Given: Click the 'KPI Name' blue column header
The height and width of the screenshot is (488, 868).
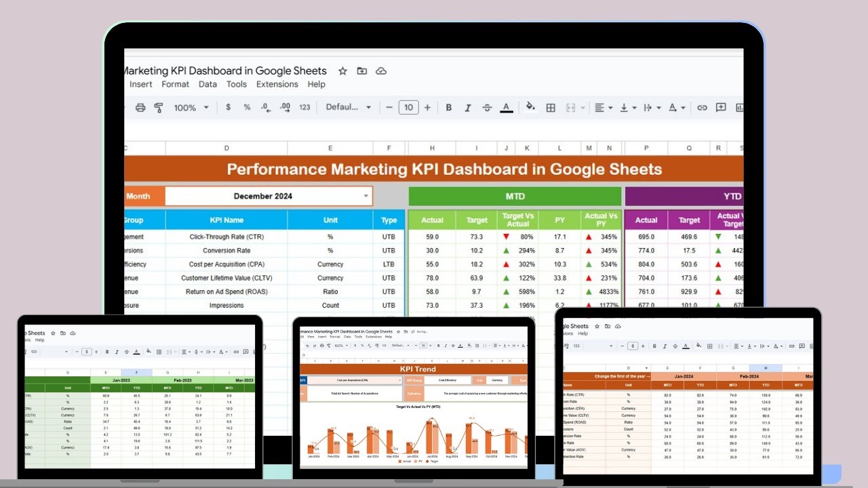Looking at the screenshot, I should point(226,220).
